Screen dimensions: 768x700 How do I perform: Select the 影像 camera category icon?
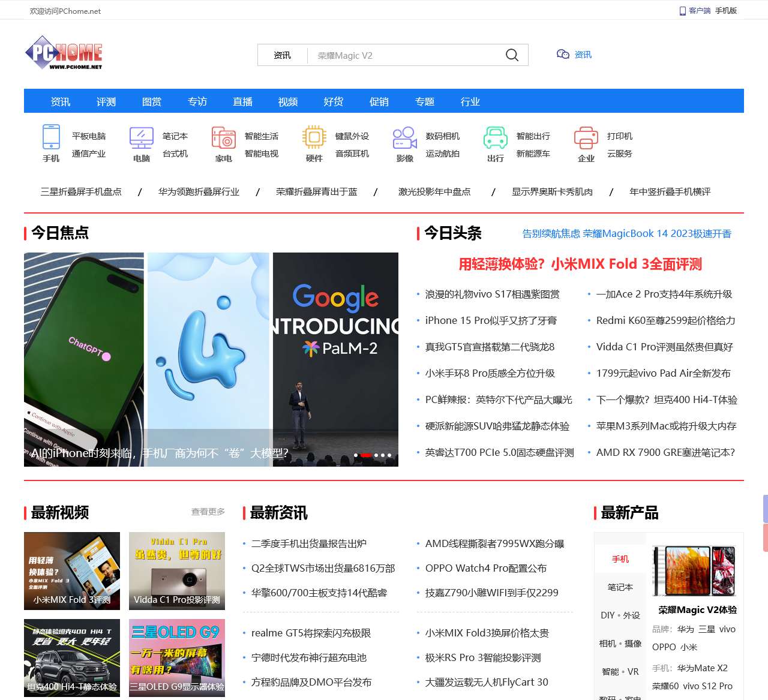[x=405, y=137]
